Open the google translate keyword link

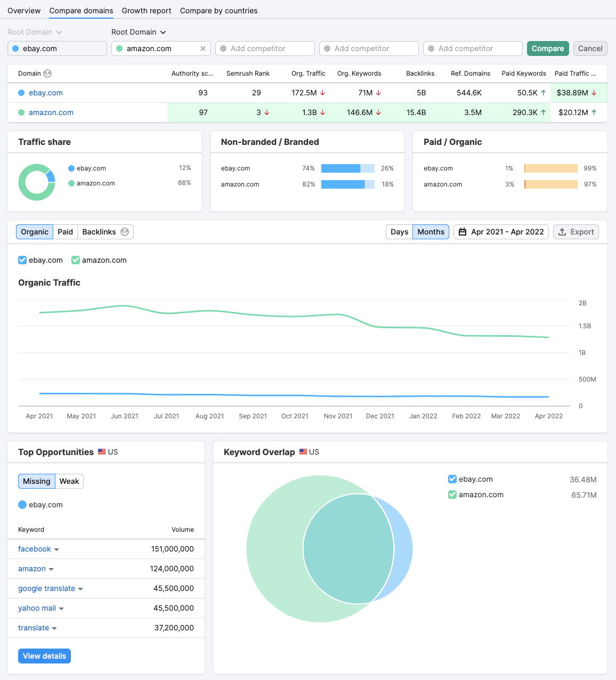click(x=46, y=588)
